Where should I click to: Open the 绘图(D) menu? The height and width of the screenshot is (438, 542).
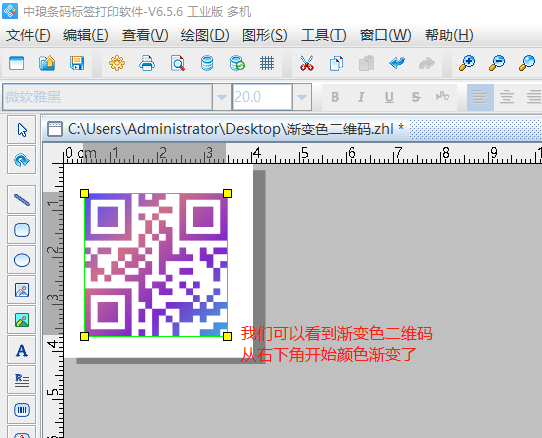[205, 35]
